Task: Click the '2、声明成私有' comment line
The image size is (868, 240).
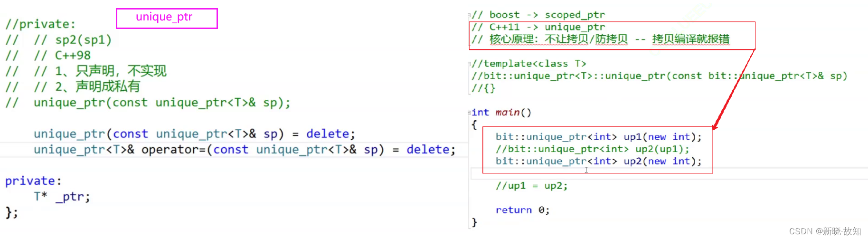Action: [73, 86]
